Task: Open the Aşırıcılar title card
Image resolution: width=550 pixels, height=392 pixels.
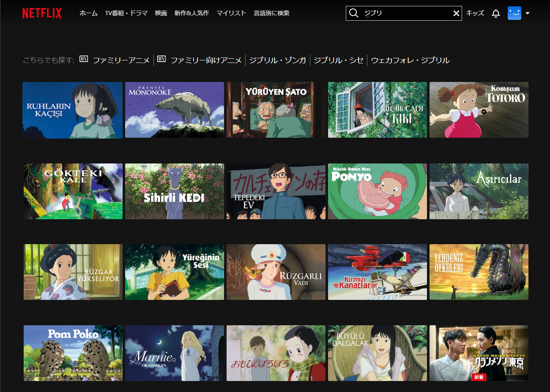Action: point(479,191)
